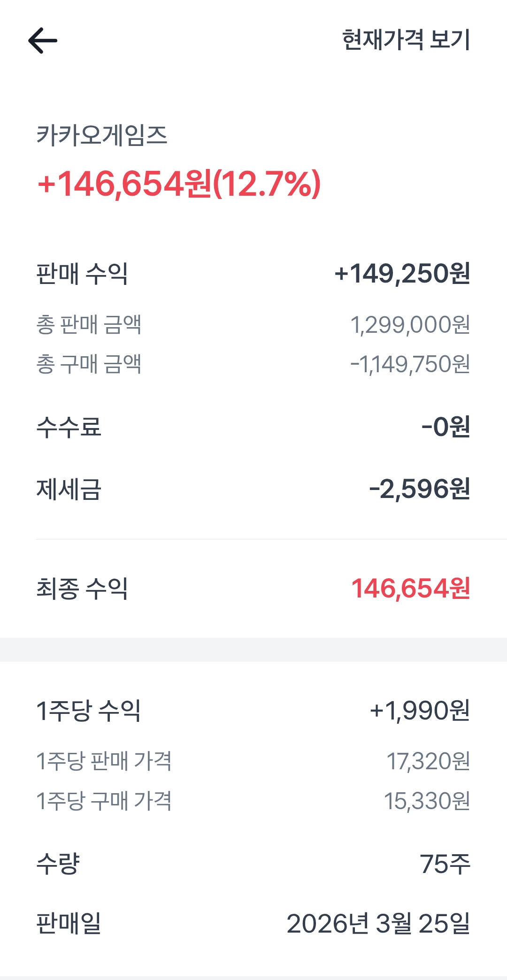Tap the 총 판매 금액 label
507x980 pixels.
coord(89,324)
